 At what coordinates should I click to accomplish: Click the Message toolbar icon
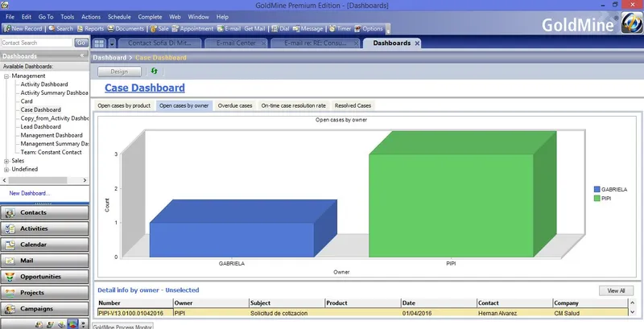click(x=308, y=29)
